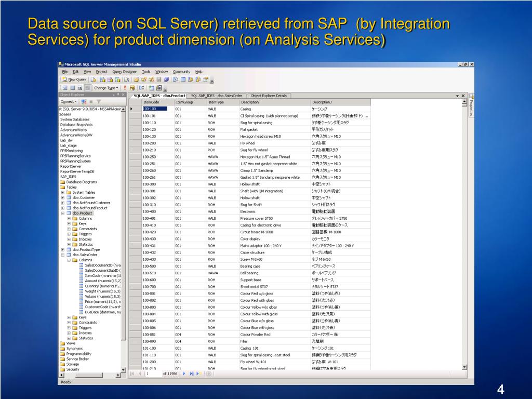Click the Save All icon in toolbar
This screenshot has height=399, width=532.
[166, 79]
